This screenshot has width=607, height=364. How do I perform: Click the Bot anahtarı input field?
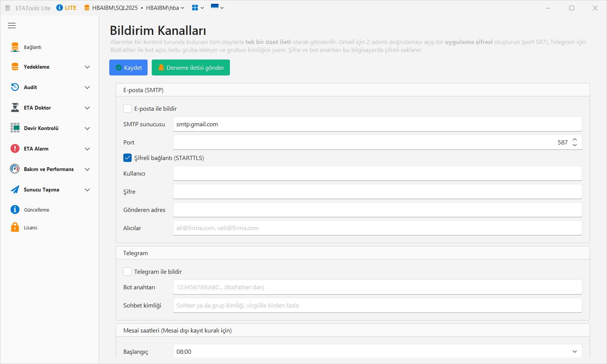click(x=377, y=287)
